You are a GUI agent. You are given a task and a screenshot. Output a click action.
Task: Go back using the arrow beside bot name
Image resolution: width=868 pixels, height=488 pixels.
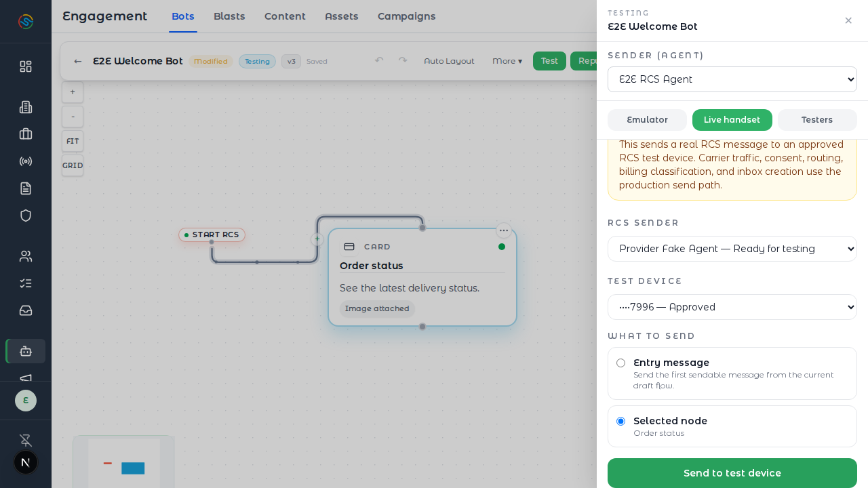[78, 61]
